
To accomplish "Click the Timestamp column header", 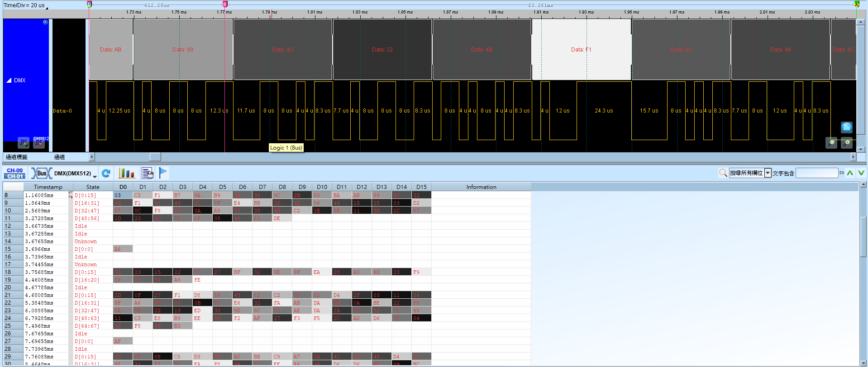I will (x=48, y=187).
